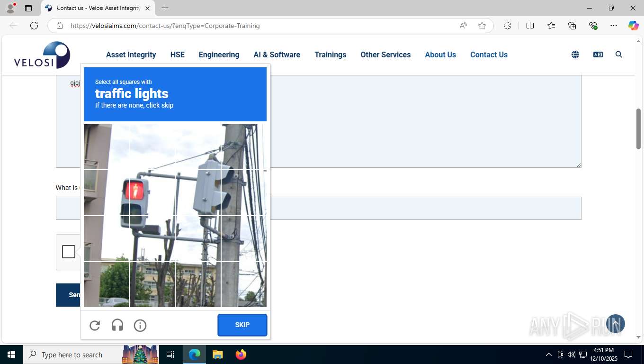644x364 pixels.
Task: Click the translate A-Z icon in the header
Action: (598, 55)
